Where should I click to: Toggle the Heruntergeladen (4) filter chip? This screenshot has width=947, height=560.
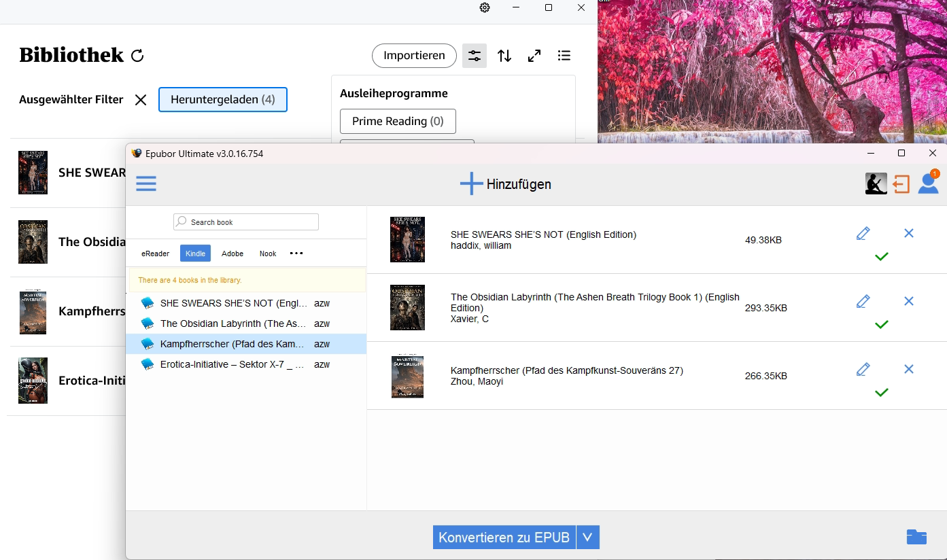tap(223, 99)
